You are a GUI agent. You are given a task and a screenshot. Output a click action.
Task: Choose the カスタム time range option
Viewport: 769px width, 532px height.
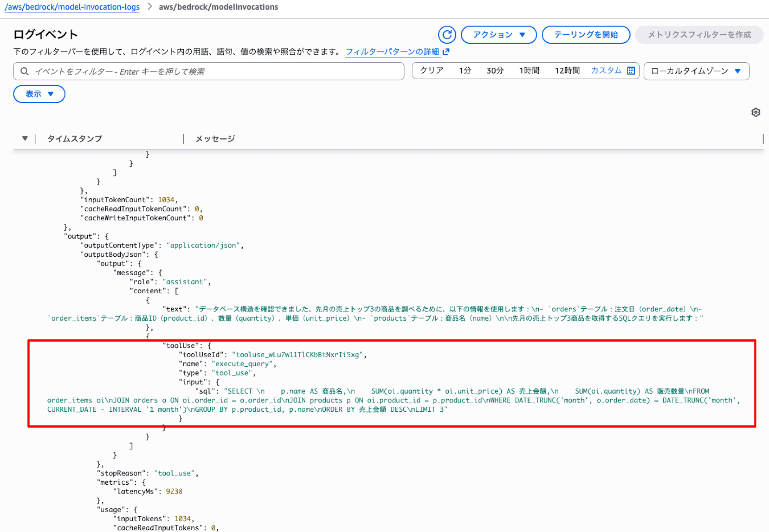click(x=606, y=71)
